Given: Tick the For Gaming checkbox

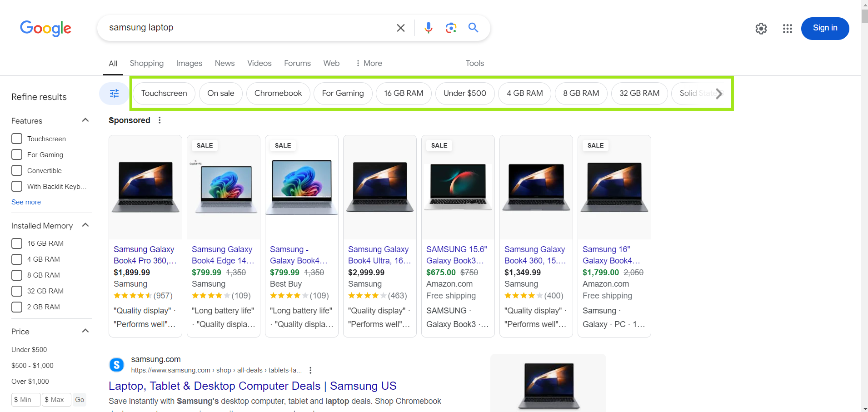Looking at the screenshot, I should tap(17, 154).
